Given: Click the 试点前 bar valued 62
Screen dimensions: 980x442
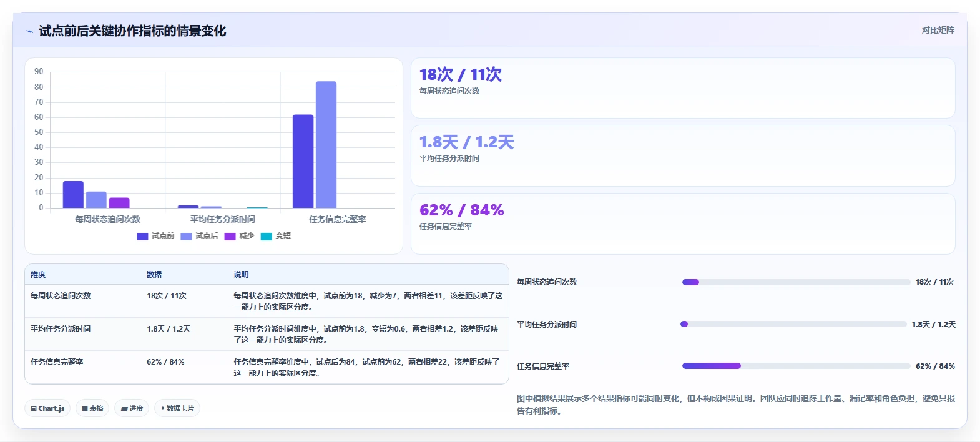Looking at the screenshot, I should [303, 161].
